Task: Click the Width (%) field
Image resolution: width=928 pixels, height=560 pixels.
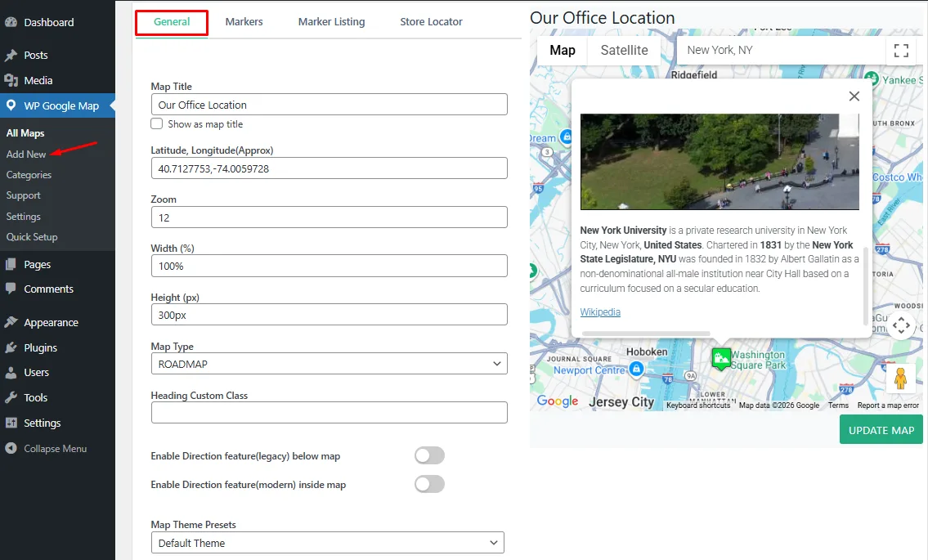Action: coord(329,266)
